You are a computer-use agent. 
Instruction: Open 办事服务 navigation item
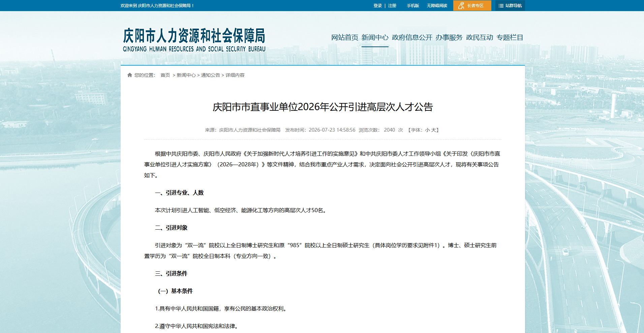tap(449, 37)
